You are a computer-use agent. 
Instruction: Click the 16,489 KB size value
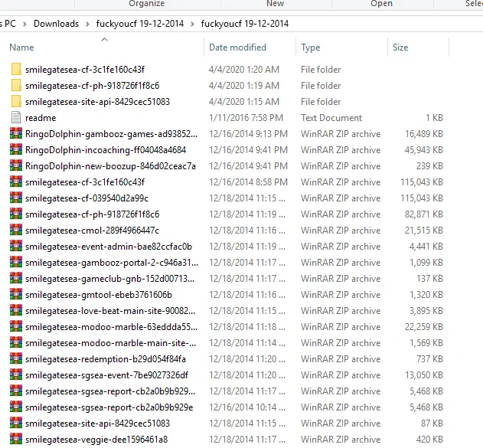[x=424, y=134]
